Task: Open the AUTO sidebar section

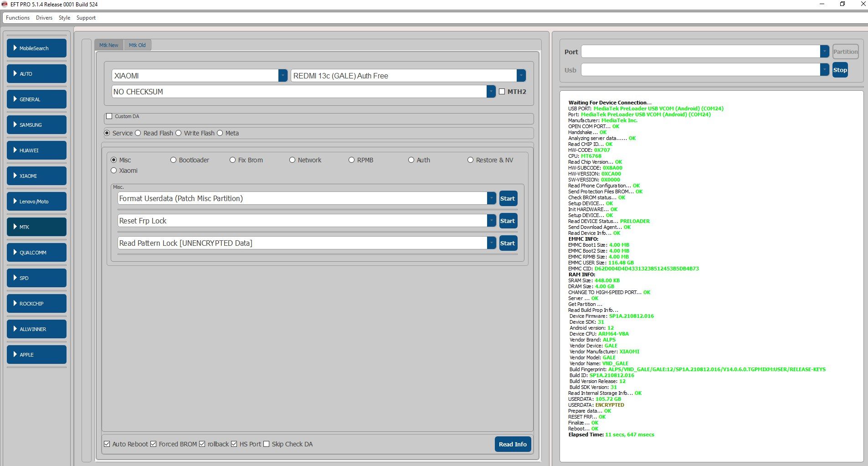Action: coord(36,74)
